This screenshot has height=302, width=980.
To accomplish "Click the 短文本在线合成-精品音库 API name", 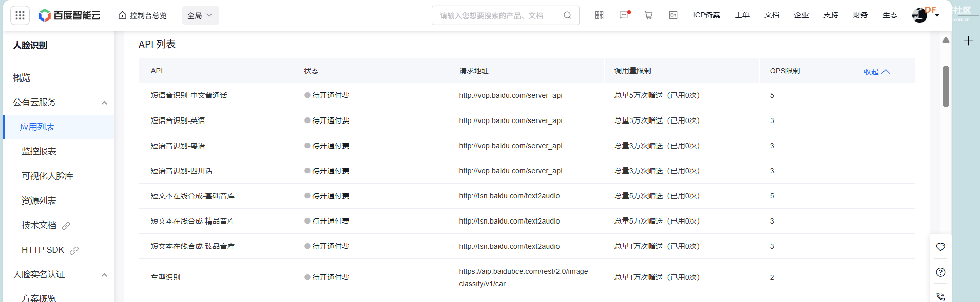I will click(193, 221).
